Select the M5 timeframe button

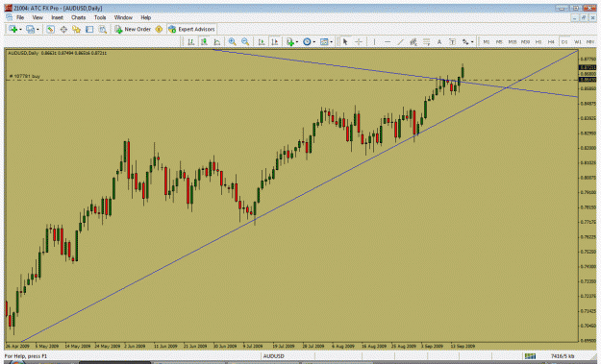coord(499,41)
